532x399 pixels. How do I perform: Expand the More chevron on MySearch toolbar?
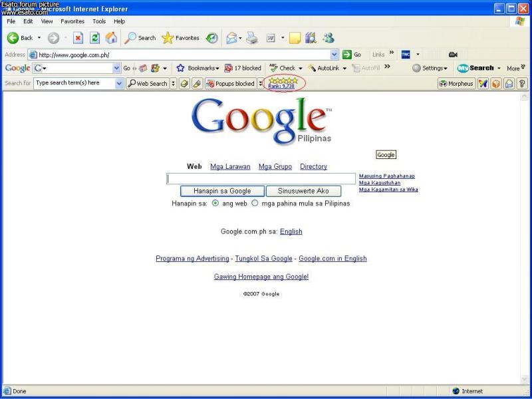point(523,66)
